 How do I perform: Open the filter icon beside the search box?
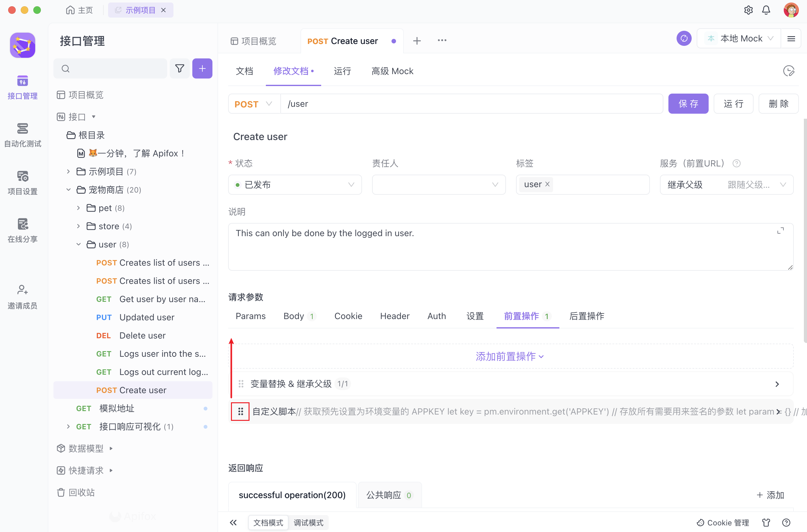[x=180, y=68]
